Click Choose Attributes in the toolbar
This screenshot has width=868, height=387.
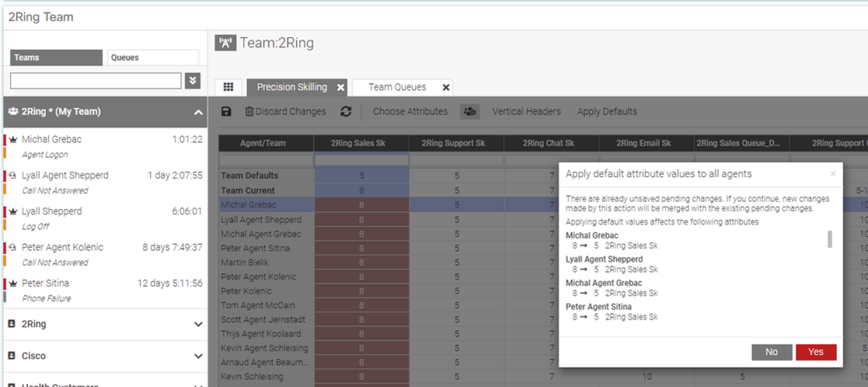(410, 112)
